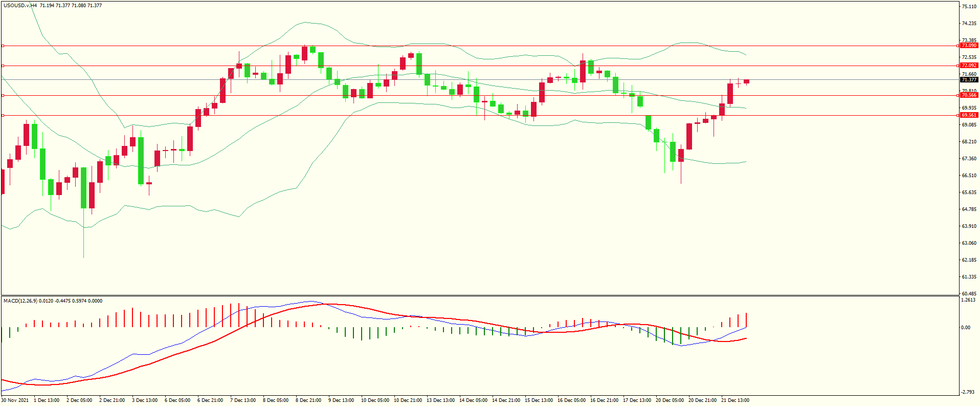The image size is (980, 406).
Task: Click the 69.085 price axis label
Action: 969,125
